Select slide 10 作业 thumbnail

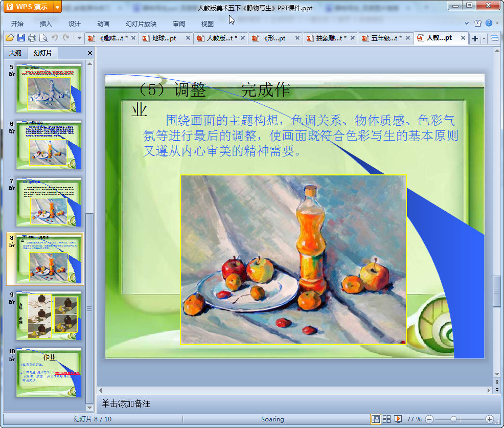click(x=49, y=373)
